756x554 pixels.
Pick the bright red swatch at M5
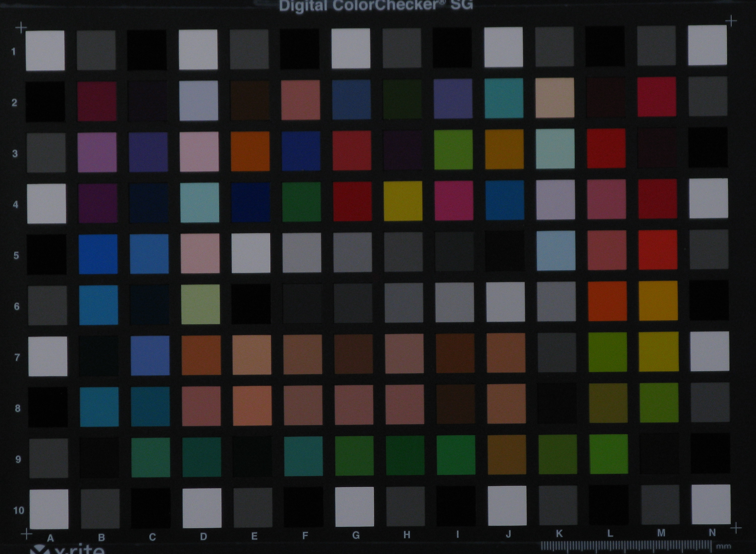[658, 250]
